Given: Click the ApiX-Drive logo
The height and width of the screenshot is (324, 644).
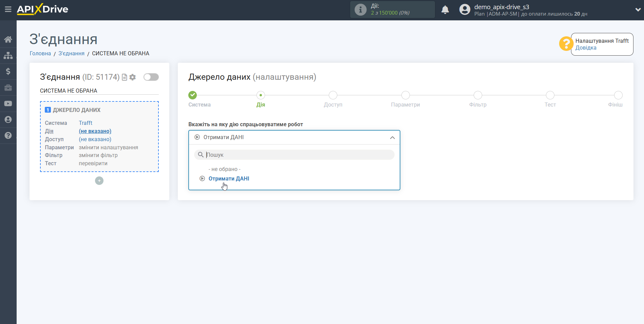Looking at the screenshot, I should coord(42,9).
